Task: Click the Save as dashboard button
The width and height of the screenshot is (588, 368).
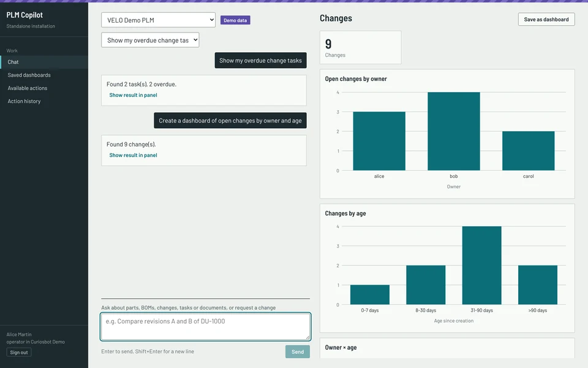Action: tap(546, 20)
